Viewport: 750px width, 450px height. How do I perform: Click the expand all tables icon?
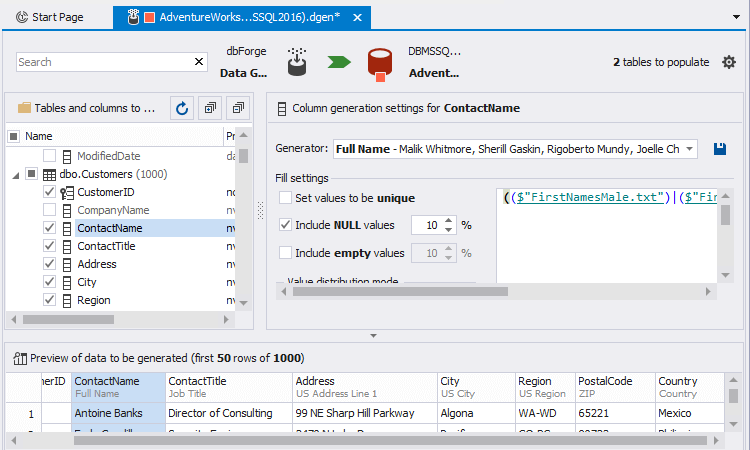click(210, 108)
